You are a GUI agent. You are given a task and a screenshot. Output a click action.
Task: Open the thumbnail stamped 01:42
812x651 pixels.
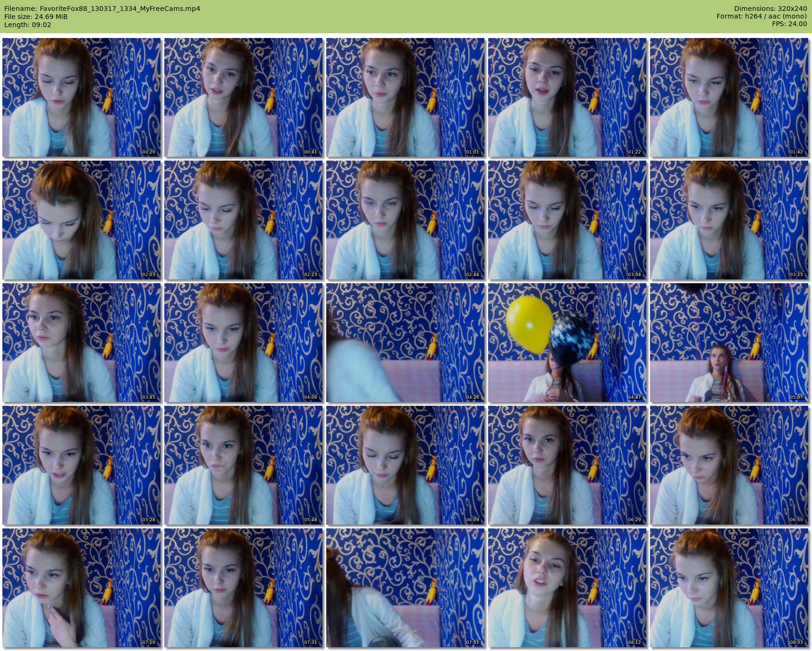coord(729,97)
